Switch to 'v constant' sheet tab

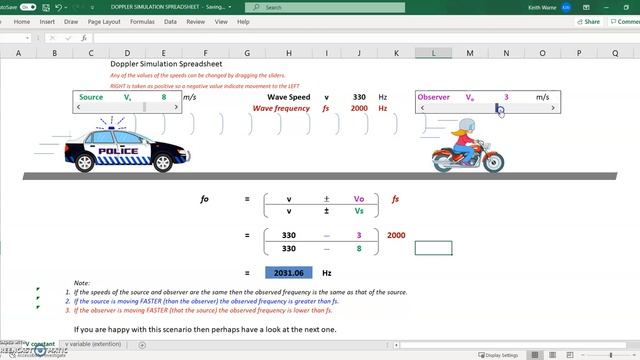pyautogui.click(x=40, y=344)
